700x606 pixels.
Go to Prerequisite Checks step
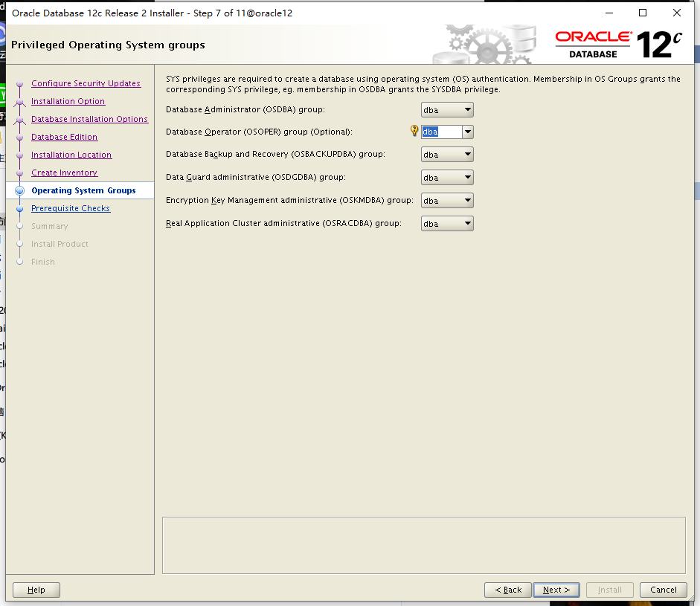pyautogui.click(x=71, y=208)
